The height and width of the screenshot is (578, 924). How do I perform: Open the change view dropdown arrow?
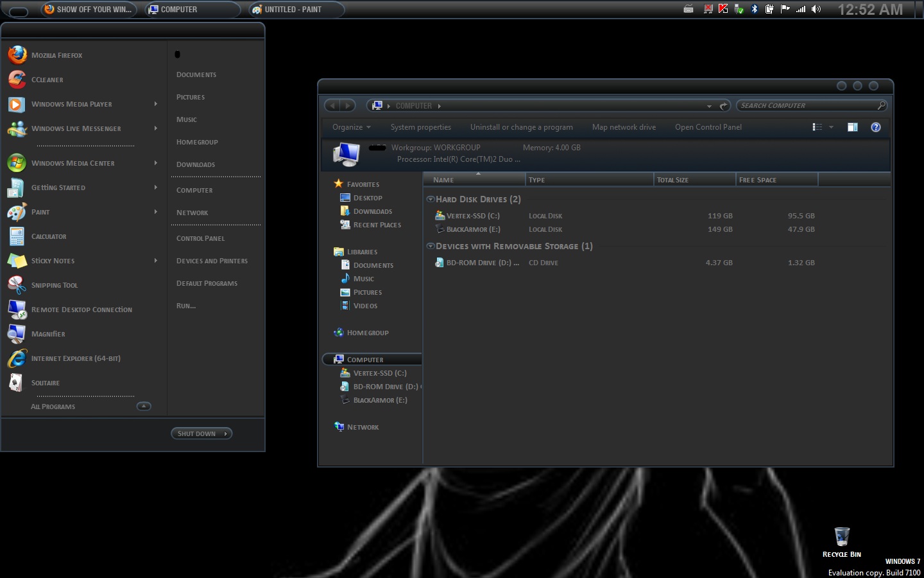tap(831, 127)
